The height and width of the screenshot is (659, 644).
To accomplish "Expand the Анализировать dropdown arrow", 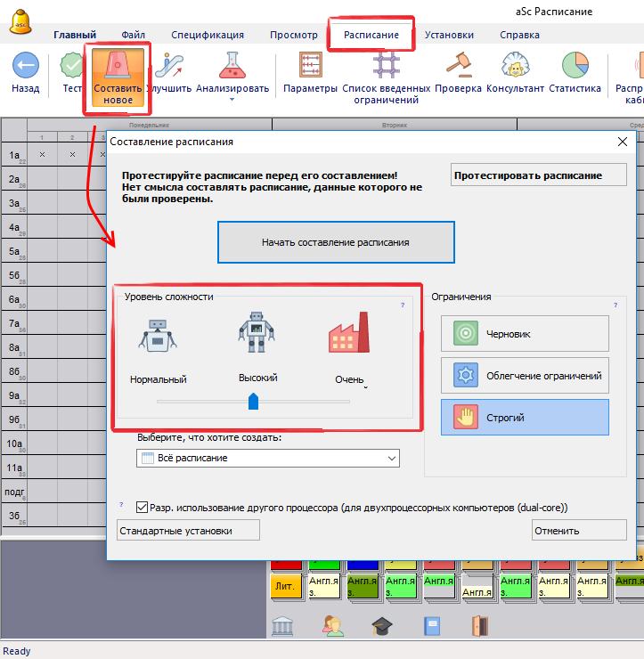I will [x=232, y=100].
